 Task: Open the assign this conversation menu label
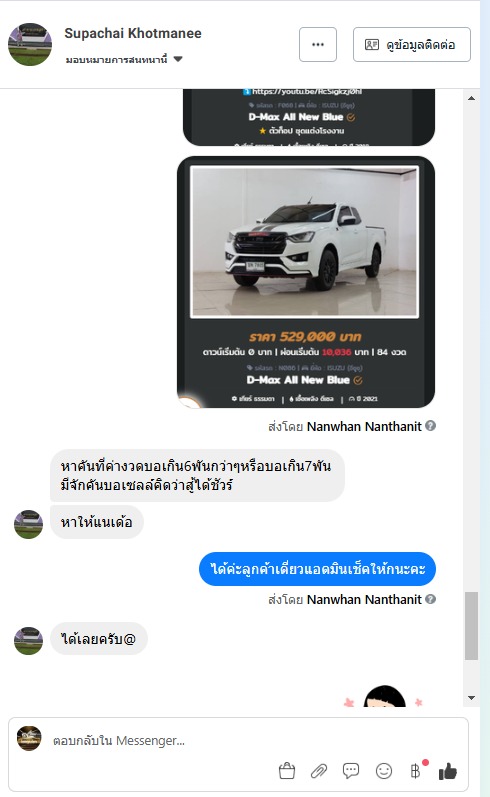tap(116, 59)
